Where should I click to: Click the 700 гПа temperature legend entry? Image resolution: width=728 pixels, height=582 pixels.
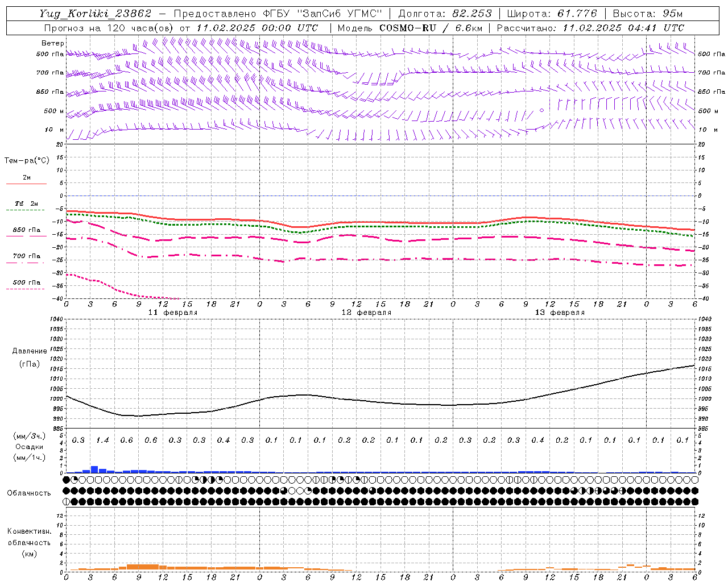pyautogui.click(x=27, y=256)
